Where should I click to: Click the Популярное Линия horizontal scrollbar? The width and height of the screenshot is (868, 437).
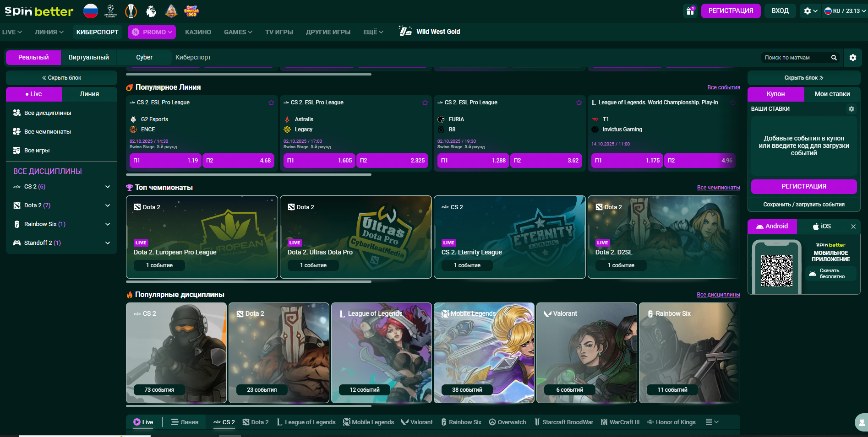pos(248,174)
